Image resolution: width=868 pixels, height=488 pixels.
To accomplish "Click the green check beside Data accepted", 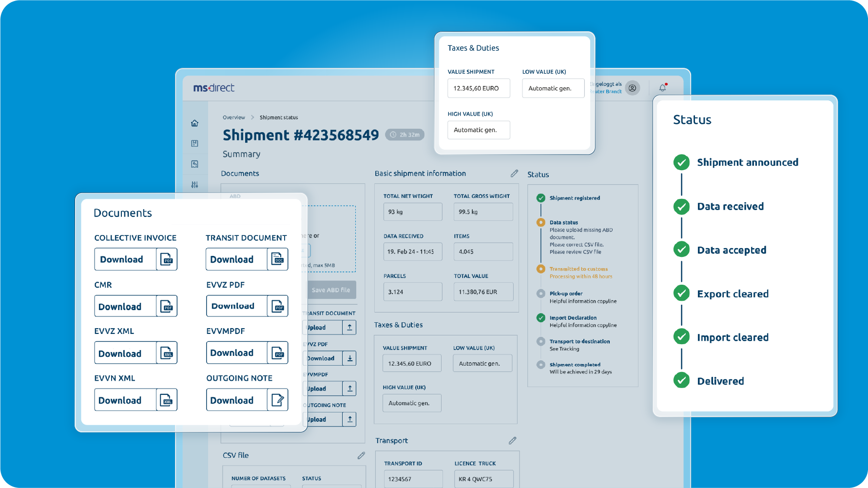I will tap(681, 250).
